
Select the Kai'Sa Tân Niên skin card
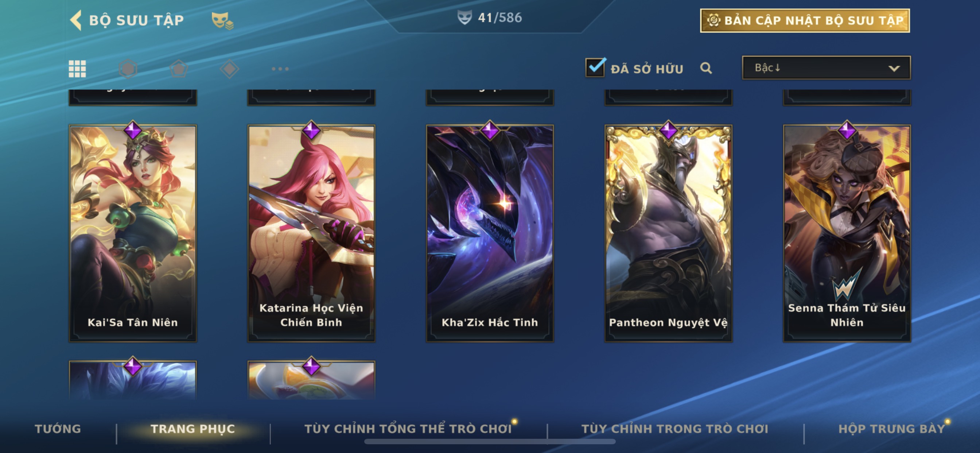(x=133, y=233)
